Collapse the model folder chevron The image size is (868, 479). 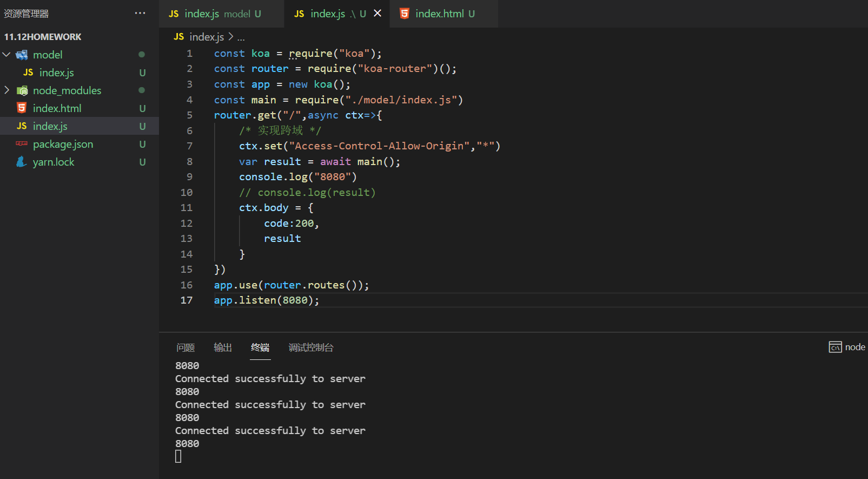[6, 55]
